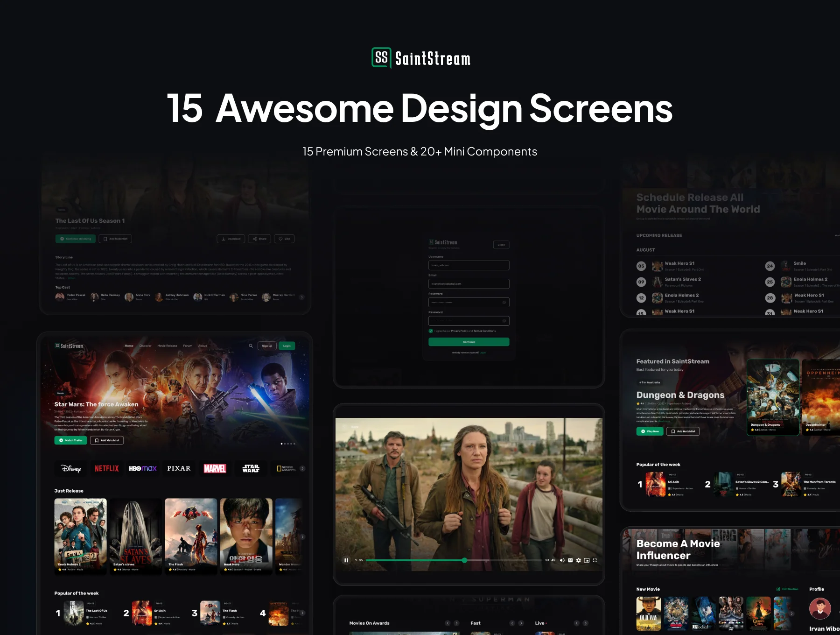
Task: Open player settings gear icon
Action: pyautogui.click(x=579, y=560)
